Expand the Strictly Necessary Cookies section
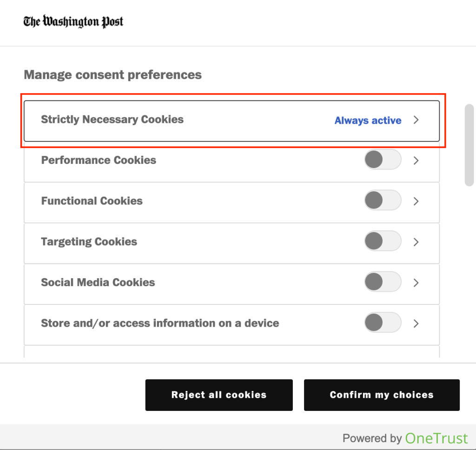 416,120
